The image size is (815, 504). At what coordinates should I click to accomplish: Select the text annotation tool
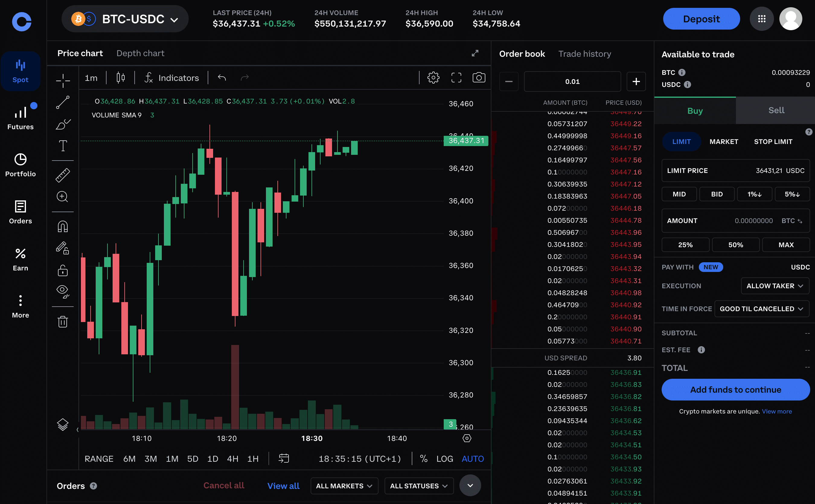click(63, 146)
